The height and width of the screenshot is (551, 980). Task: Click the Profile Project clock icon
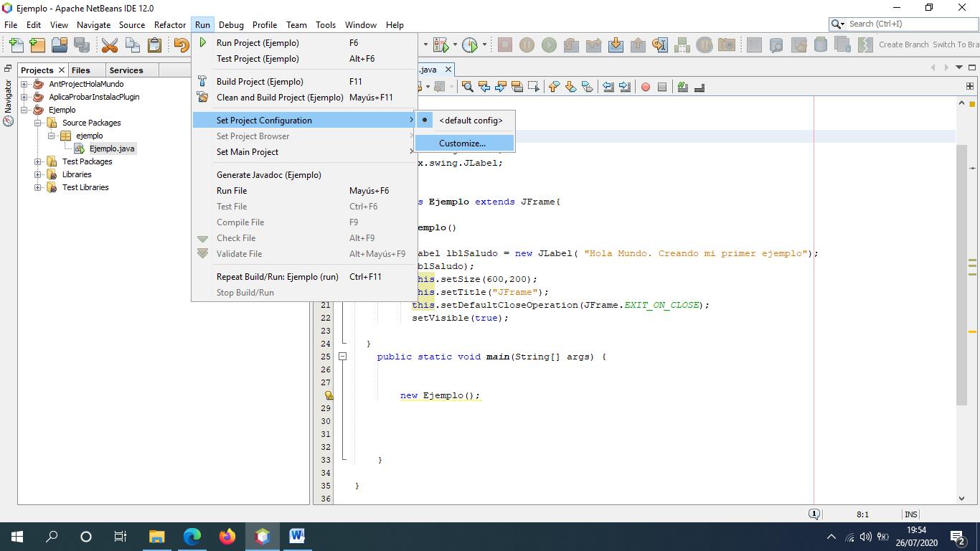pyautogui.click(x=470, y=45)
